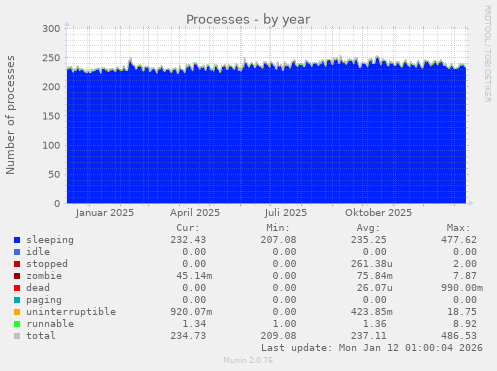497x371 pixels.
Task: Click the idle legend color swatch
Action: pyautogui.click(x=17, y=252)
